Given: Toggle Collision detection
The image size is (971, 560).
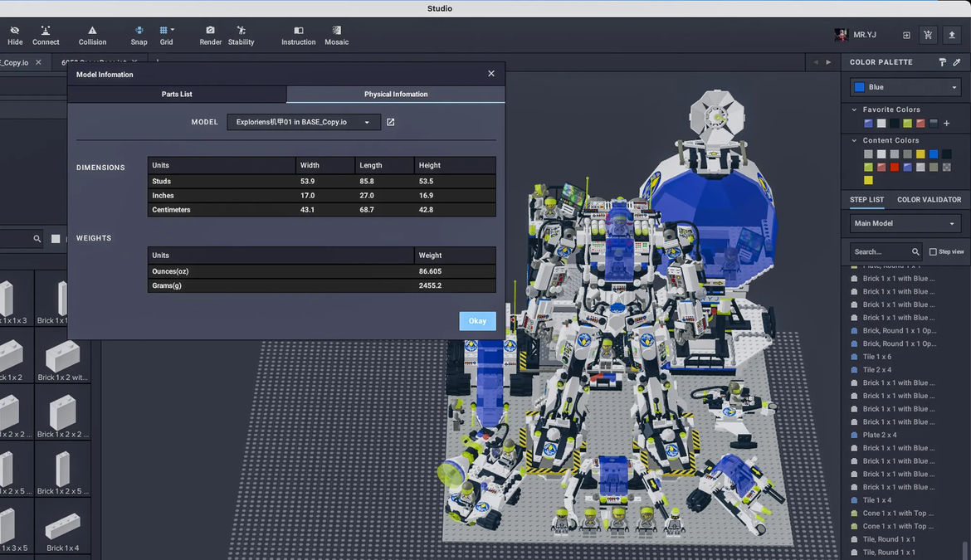Looking at the screenshot, I should 92,35.
